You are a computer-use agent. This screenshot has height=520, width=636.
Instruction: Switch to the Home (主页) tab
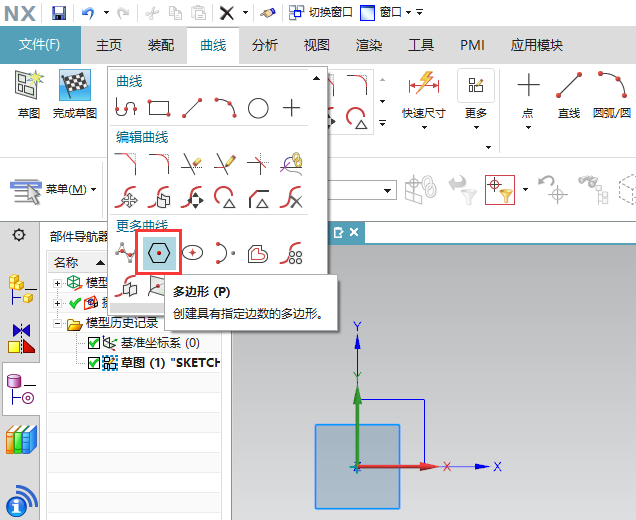coord(109,45)
